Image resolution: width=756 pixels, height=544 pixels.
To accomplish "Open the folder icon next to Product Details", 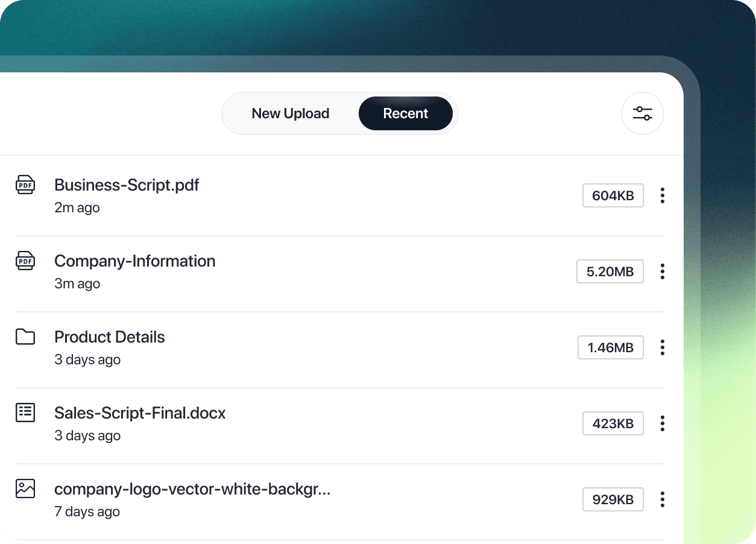I will (x=25, y=337).
